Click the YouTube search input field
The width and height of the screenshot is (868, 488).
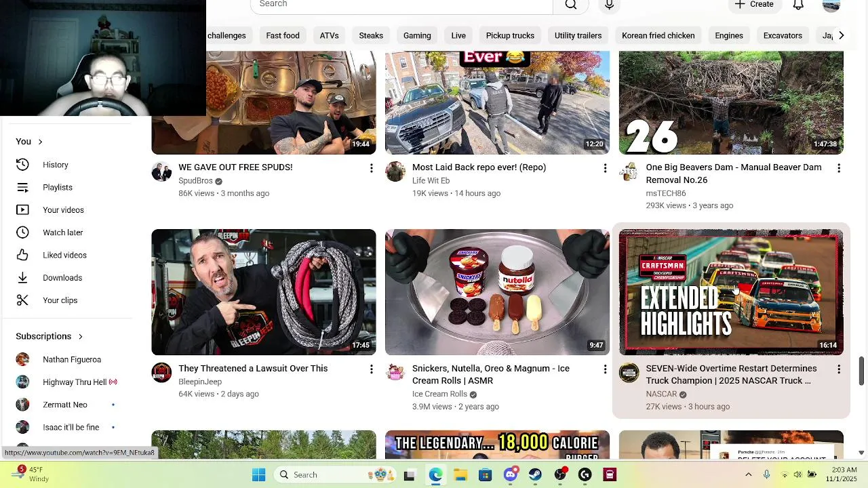pyautogui.click(x=401, y=5)
